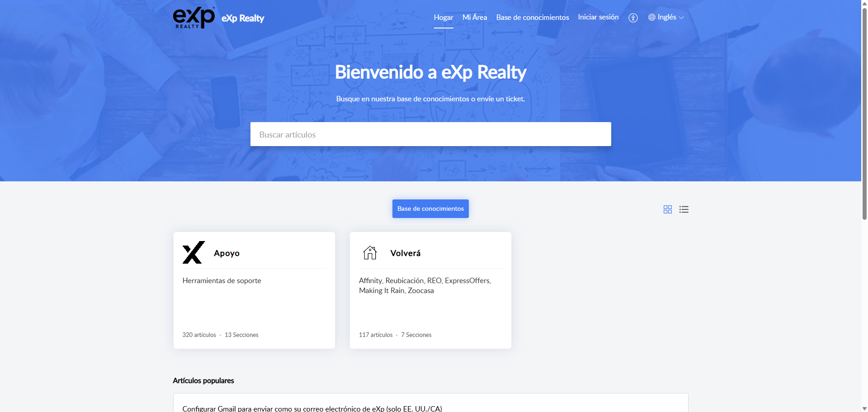The image size is (868, 412).
Task: Open Base de conocimientos in top navigation
Action: click(x=532, y=17)
